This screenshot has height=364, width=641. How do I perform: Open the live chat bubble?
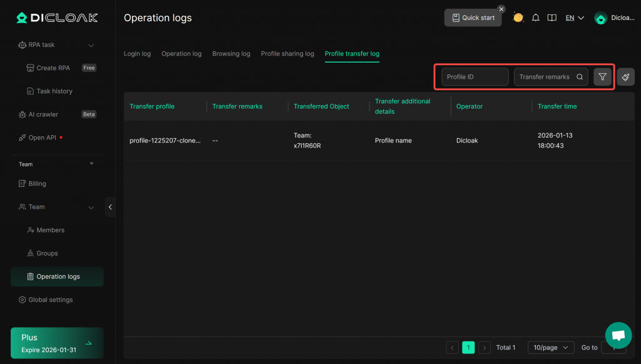(x=618, y=335)
